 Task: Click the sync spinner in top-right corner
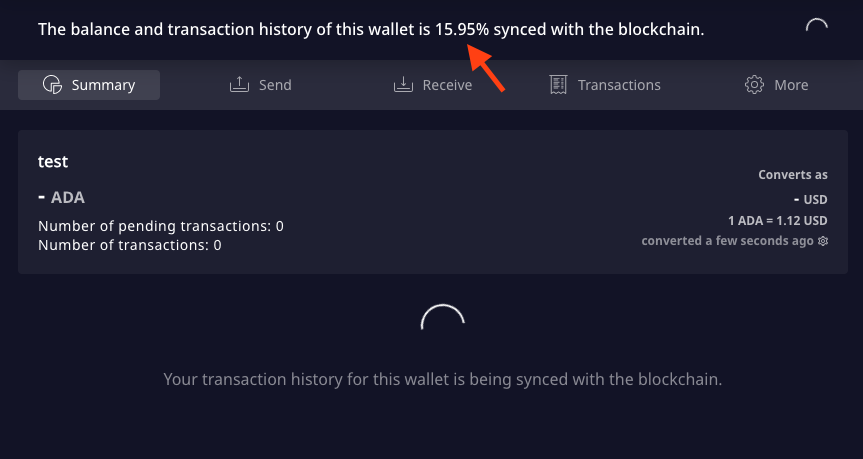coord(817,25)
